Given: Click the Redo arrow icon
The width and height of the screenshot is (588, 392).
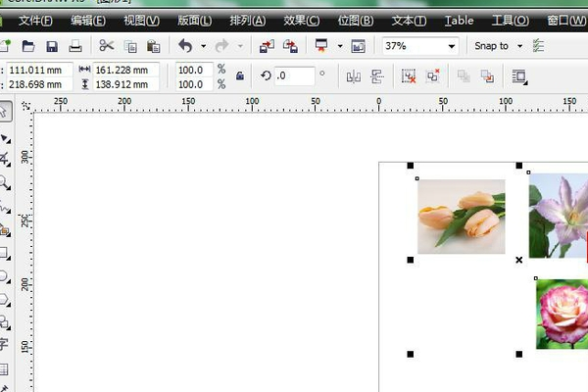Looking at the screenshot, I should (x=222, y=46).
